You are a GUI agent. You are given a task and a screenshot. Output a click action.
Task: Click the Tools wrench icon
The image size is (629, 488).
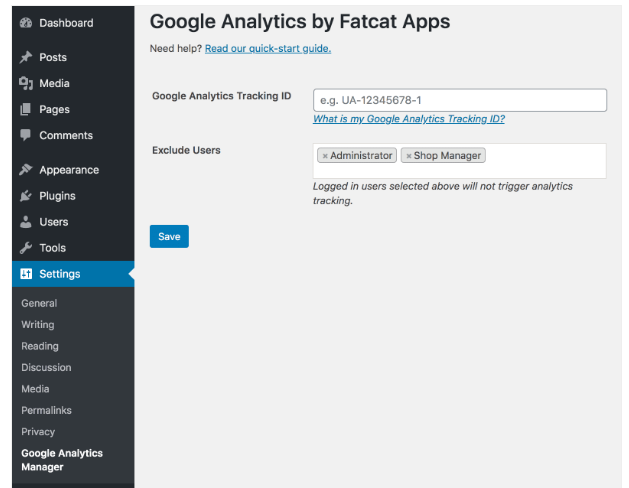tap(26, 248)
